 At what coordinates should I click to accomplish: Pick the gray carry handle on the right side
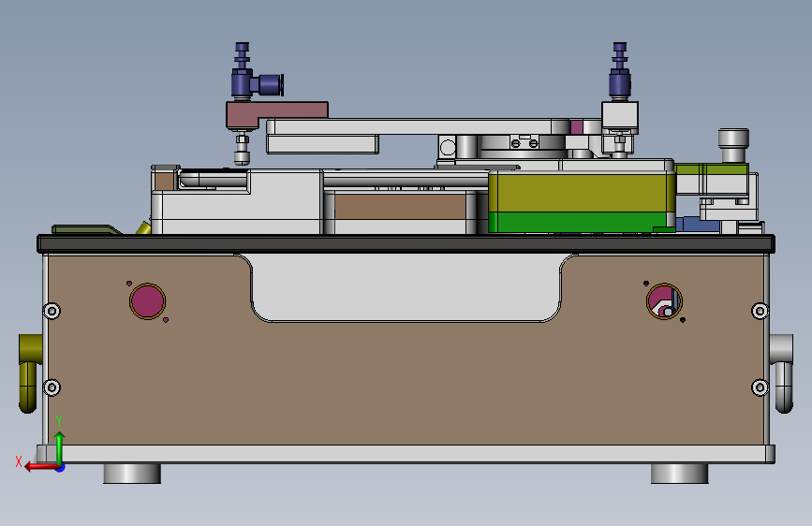point(782,373)
